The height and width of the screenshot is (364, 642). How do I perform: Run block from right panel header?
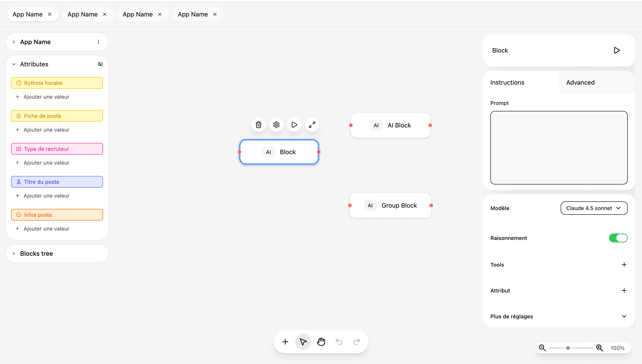617,51
